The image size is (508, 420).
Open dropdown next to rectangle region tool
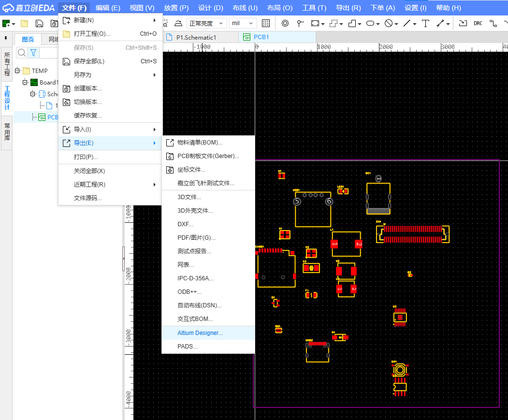[x=323, y=24]
